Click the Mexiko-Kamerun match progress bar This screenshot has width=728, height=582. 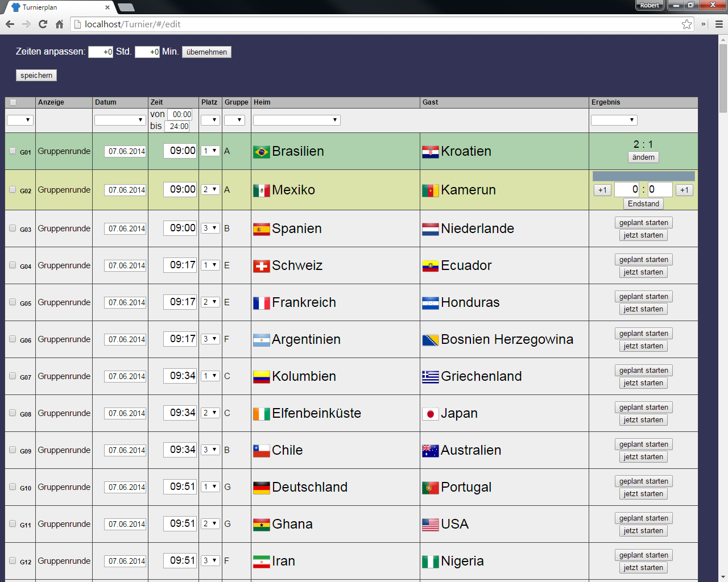click(x=643, y=176)
